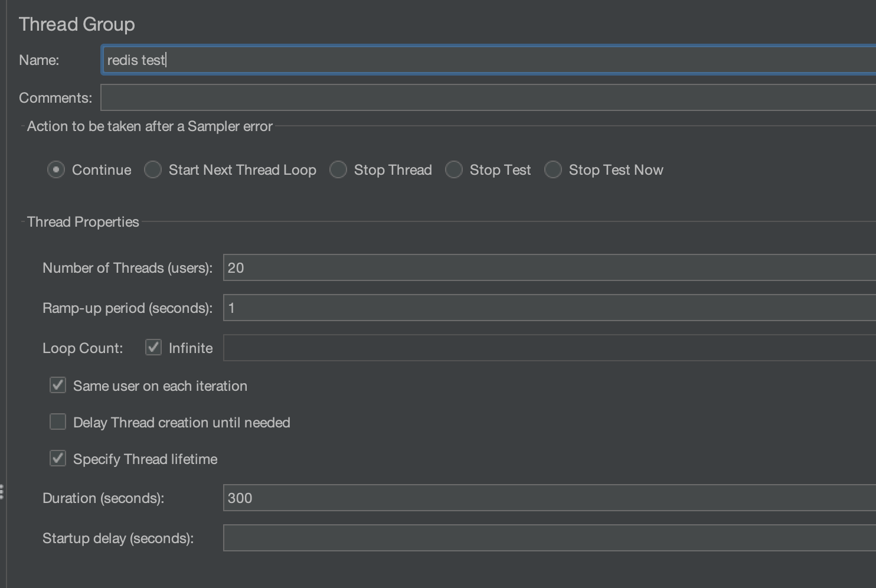Image resolution: width=876 pixels, height=588 pixels.
Task: Click the Loop Count text field
Action: 413,347
